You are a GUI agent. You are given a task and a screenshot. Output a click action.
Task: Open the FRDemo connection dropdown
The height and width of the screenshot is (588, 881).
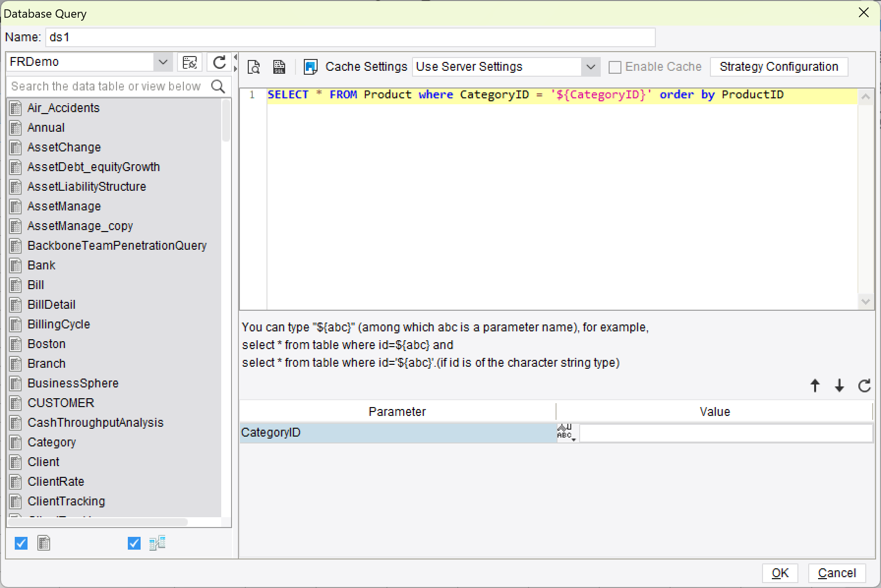click(163, 61)
